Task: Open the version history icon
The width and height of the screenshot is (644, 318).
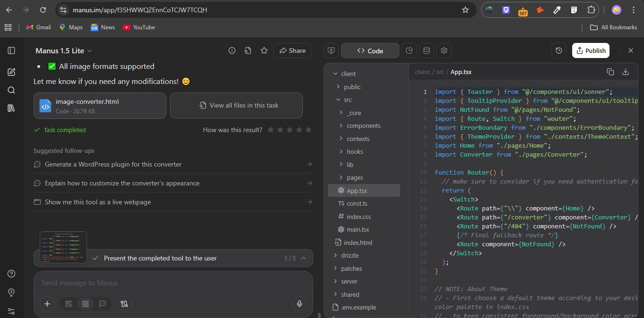Action: [559, 50]
